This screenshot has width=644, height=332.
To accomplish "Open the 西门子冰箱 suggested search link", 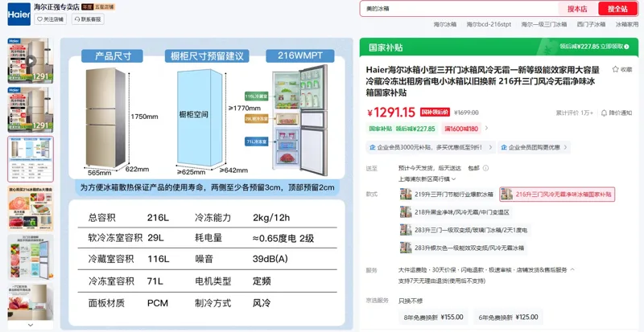I will pos(591,24).
